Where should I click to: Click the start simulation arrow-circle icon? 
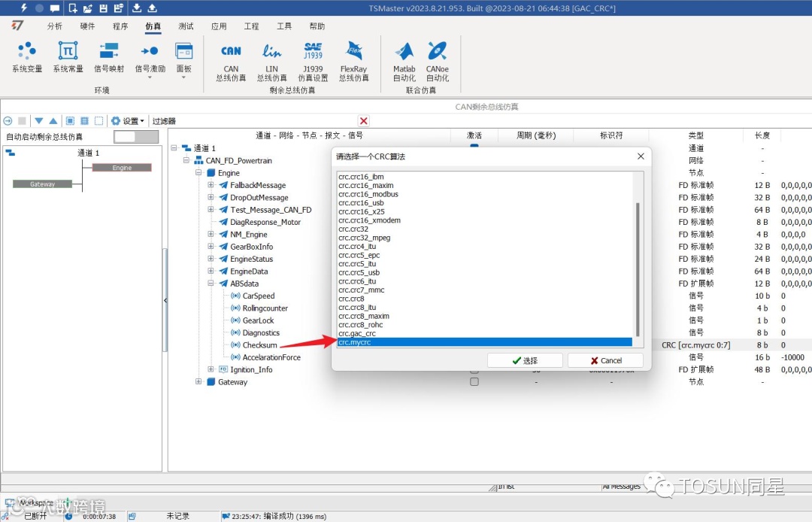tap(8, 120)
